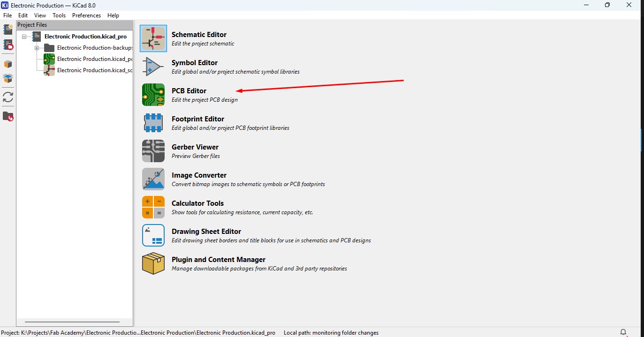
Task: Open the View menu
Action: [40, 15]
